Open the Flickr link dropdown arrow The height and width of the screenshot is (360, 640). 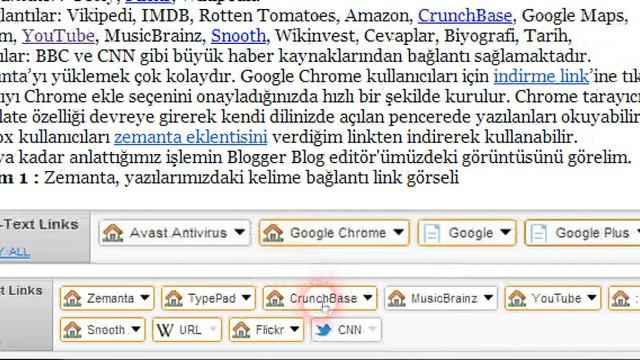point(295,329)
